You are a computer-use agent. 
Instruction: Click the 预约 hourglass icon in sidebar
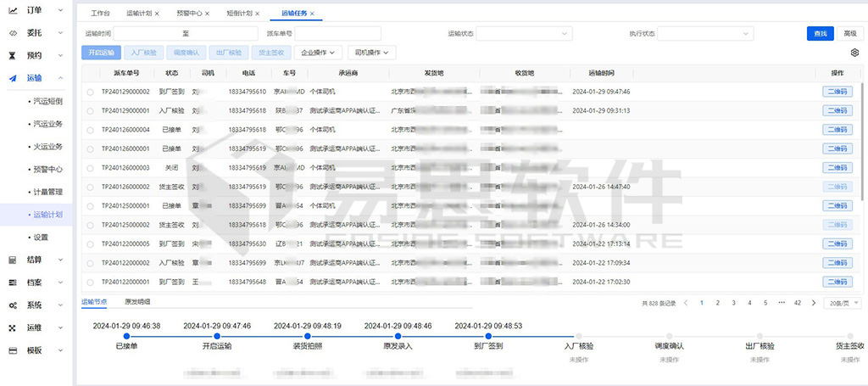coord(13,55)
